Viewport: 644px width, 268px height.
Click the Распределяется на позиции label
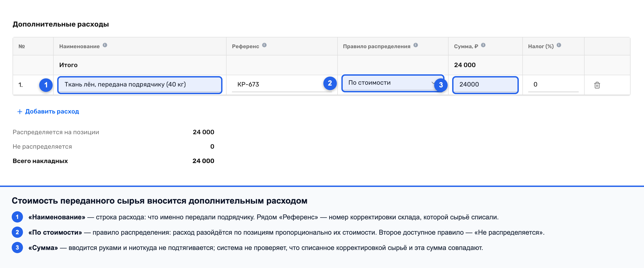coord(56,132)
